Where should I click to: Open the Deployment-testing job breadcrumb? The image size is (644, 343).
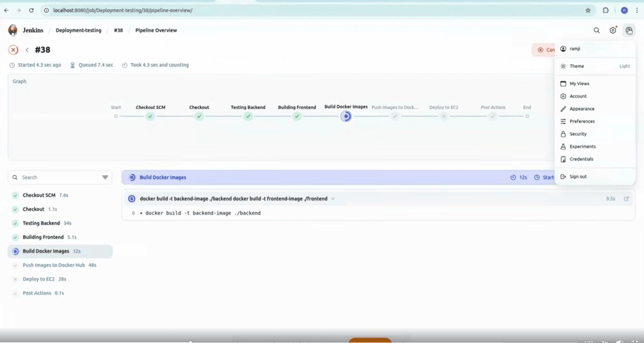(x=78, y=30)
